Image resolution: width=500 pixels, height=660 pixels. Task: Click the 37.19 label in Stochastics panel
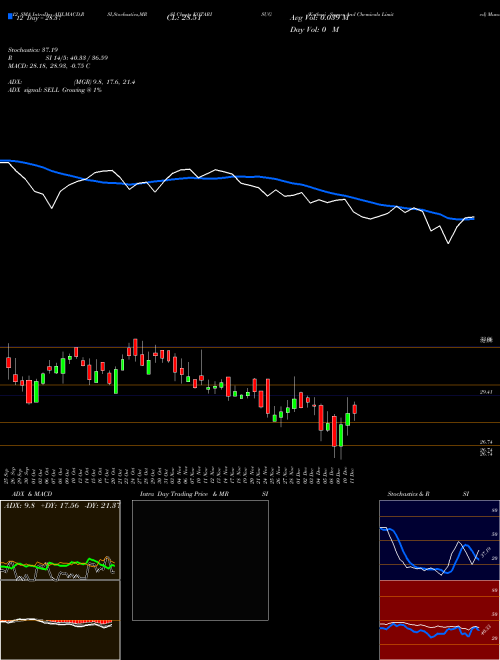point(486,552)
